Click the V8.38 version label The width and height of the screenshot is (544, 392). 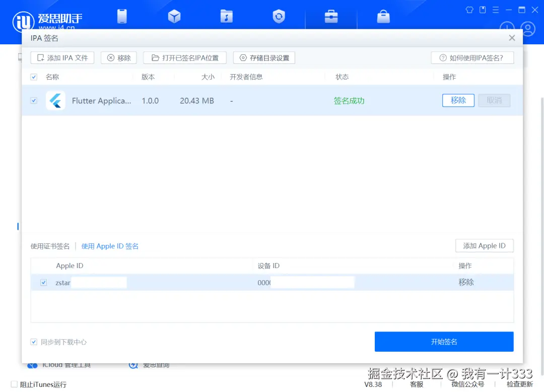click(x=373, y=384)
